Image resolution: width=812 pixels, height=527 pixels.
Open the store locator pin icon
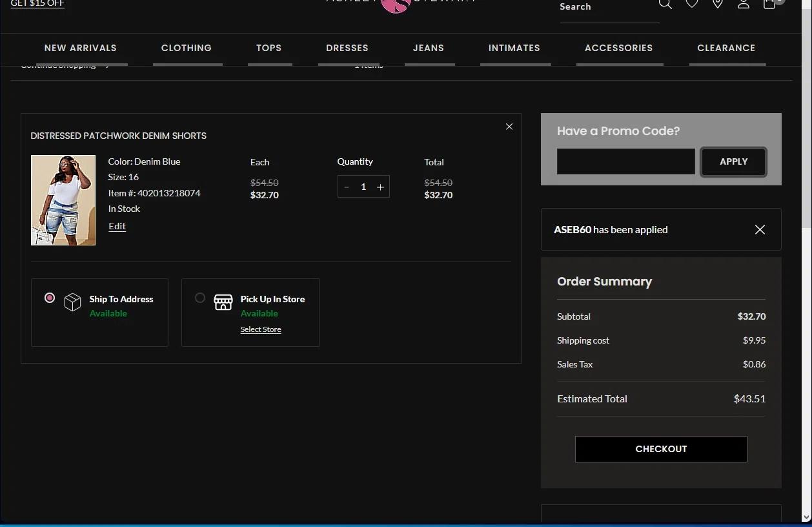pyautogui.click(x=718, y=4)
